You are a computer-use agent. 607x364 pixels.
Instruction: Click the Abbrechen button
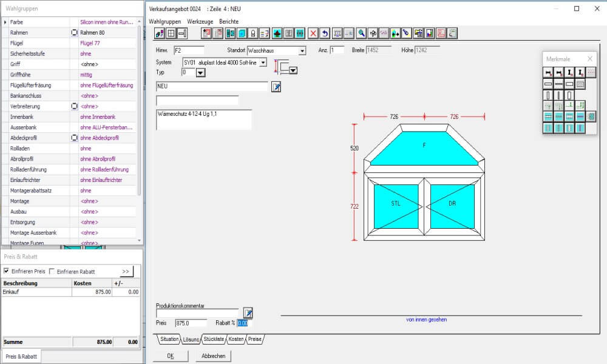click(213, 356)
